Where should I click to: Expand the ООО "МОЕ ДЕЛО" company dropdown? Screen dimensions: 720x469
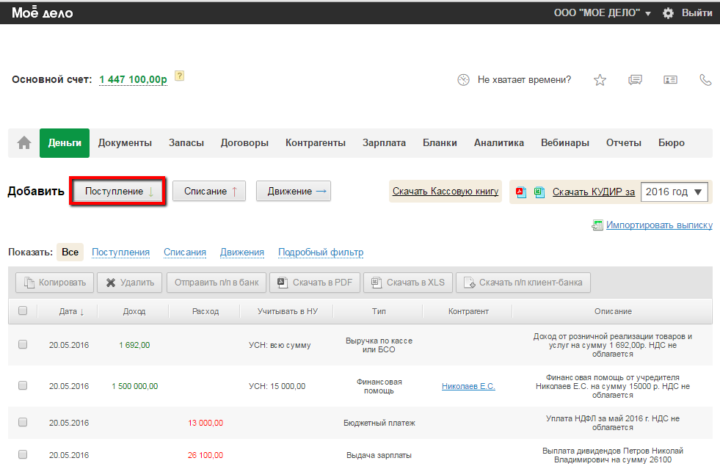(x=601, y=13)
